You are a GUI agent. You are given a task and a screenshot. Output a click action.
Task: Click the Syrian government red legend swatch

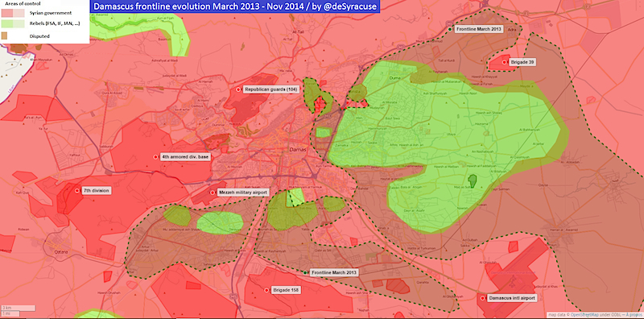[x=13, y=13]
